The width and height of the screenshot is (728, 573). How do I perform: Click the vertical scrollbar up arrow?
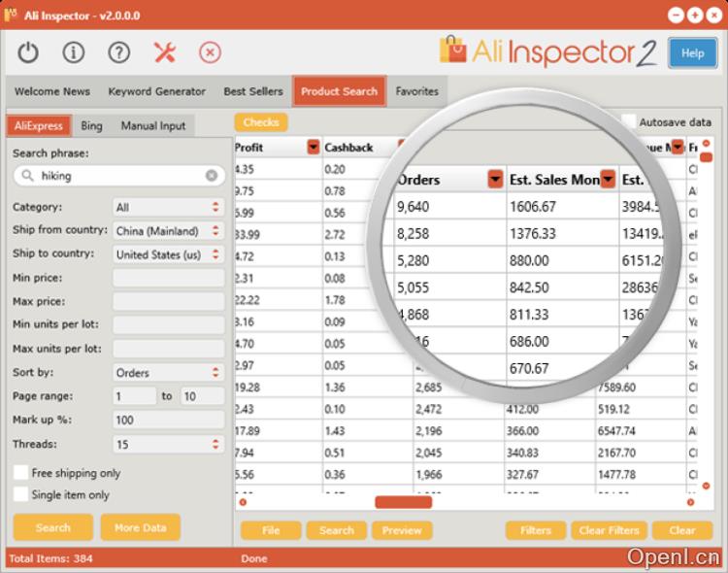click(x=707, y=143)
